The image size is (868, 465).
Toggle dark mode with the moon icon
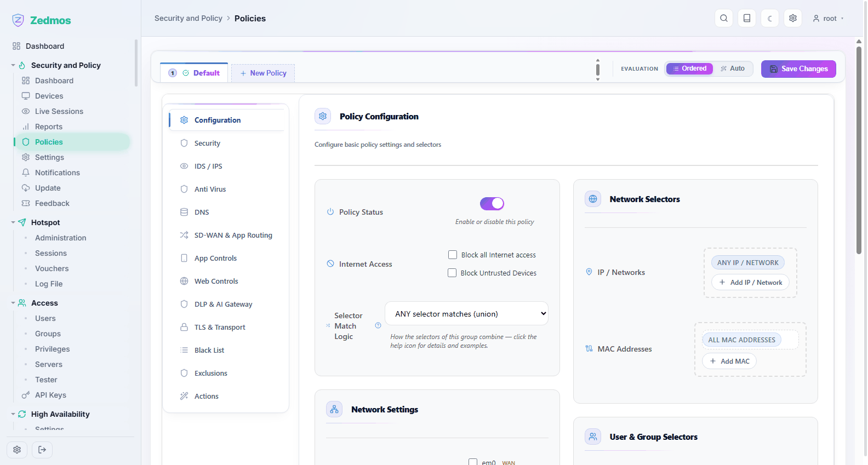pos(770,18)
